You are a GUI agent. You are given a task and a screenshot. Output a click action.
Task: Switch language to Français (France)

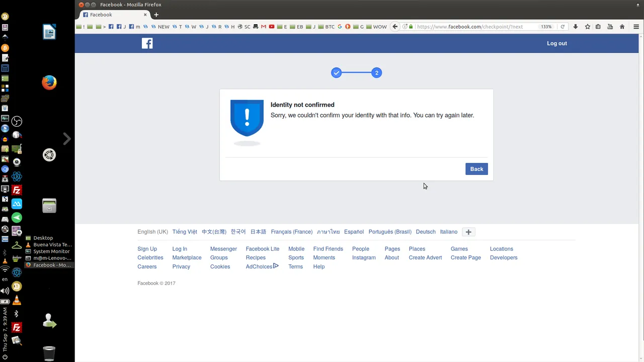click(x=291, y=232)
